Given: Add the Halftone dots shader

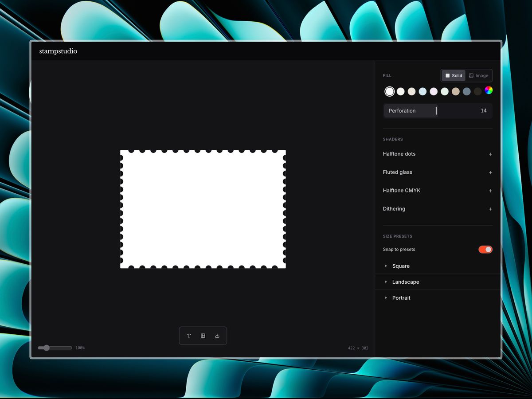Looking at the screenshot, I should pos(490,154).
